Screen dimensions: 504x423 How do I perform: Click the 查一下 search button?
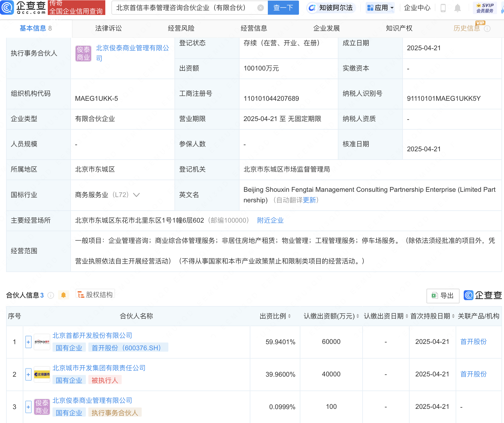click(283, 7)
